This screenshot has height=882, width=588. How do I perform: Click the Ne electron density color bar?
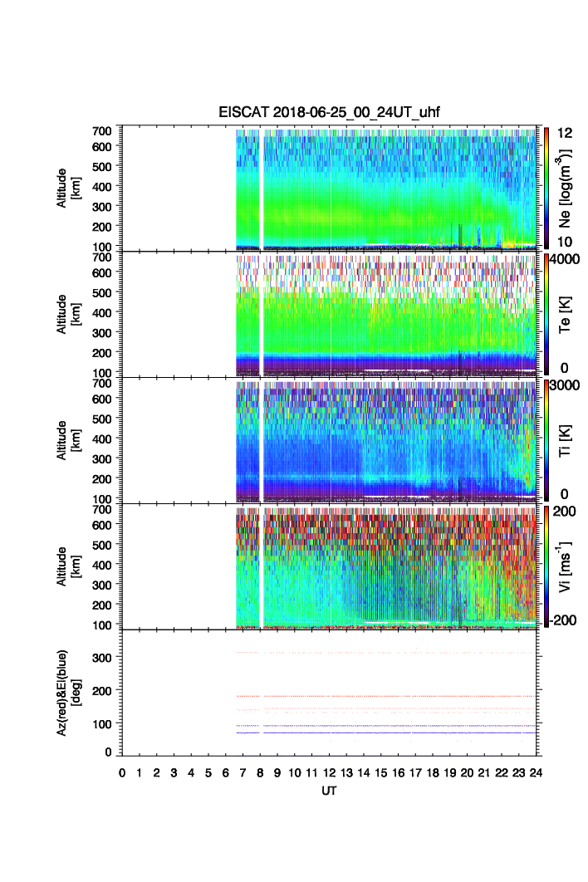pyautogui.click(x=546, y=187)
